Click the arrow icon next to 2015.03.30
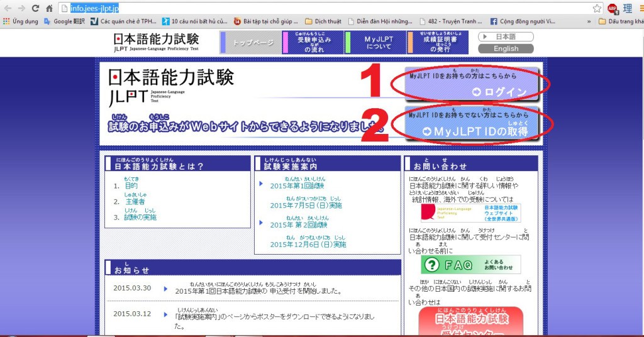Viewport: 644px width, 337px height. point(165,289)
